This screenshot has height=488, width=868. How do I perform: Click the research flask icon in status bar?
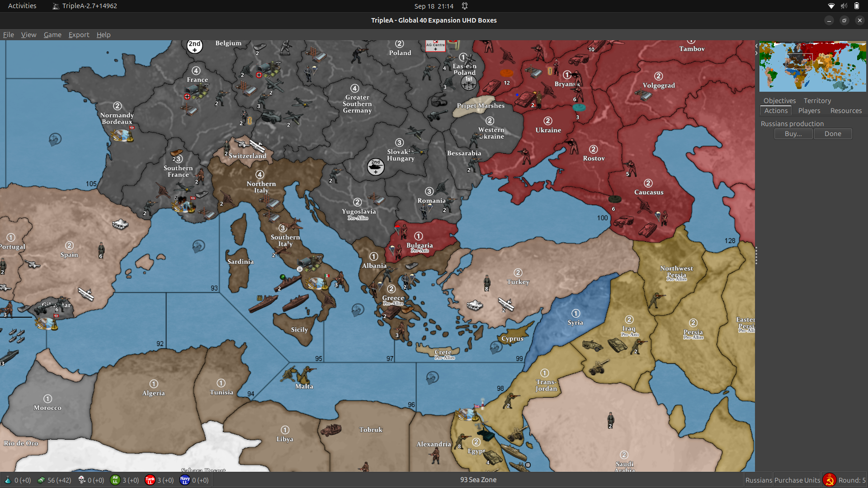[x=8, y=480]
